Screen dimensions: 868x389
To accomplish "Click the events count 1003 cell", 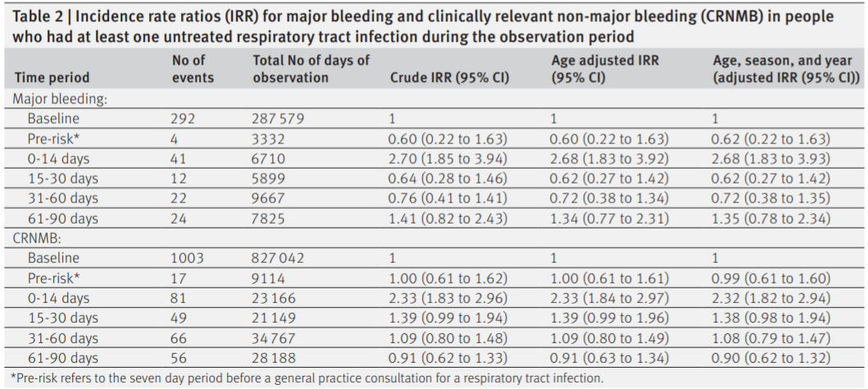I will click(189, 258).
